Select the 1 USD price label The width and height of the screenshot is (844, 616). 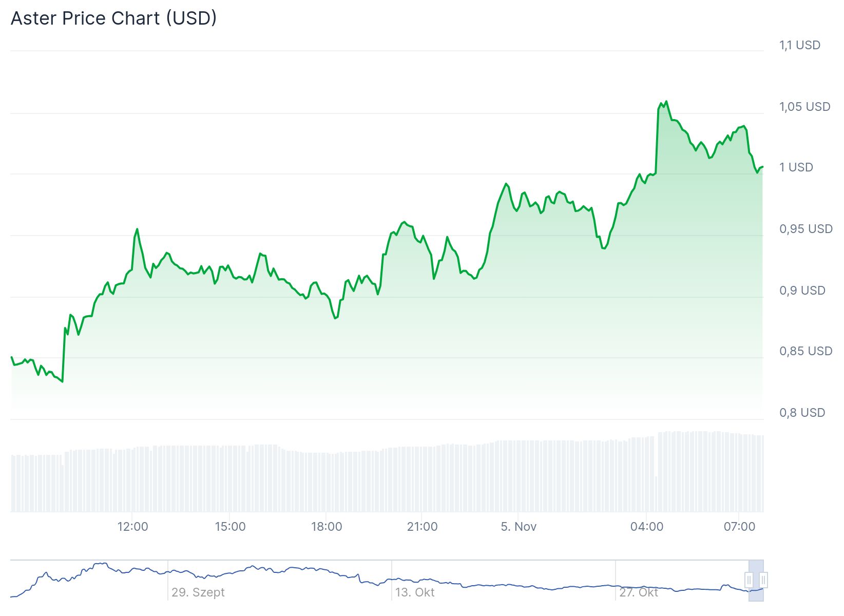[x=796, y=167]
